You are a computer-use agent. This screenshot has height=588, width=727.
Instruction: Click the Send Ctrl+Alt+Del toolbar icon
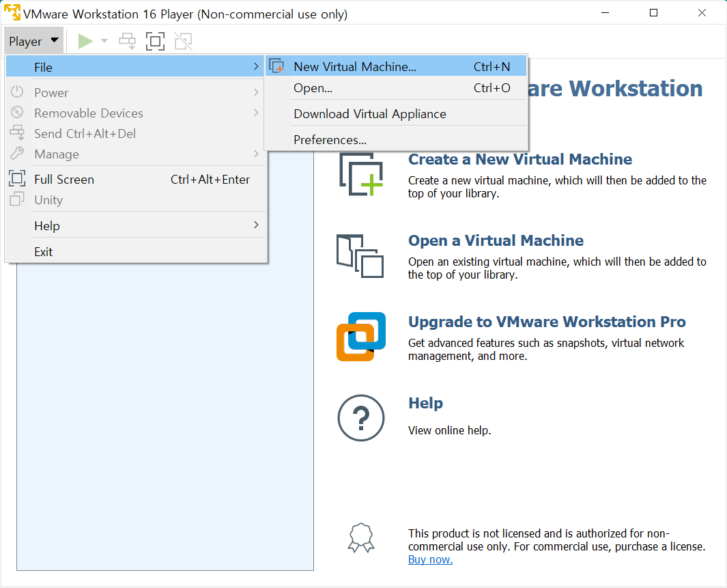click(128, 41)
